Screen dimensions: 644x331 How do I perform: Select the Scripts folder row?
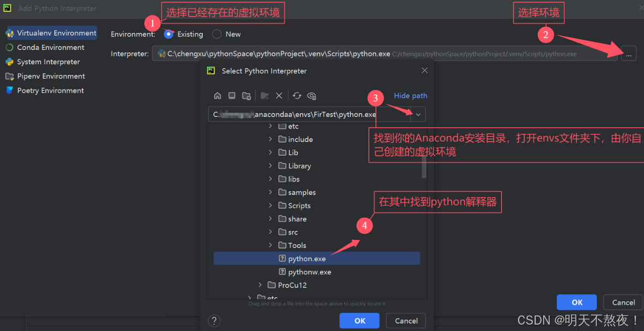[x=316, y=206]
